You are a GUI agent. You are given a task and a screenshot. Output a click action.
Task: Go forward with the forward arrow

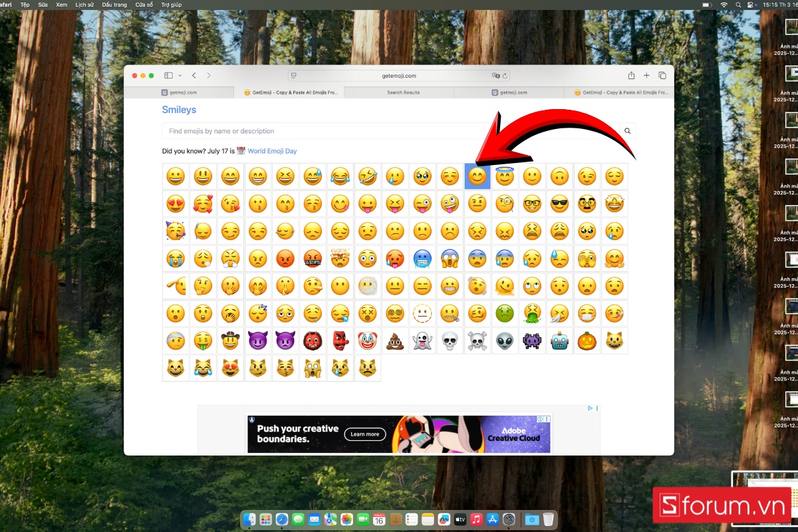tap(209, 75)
